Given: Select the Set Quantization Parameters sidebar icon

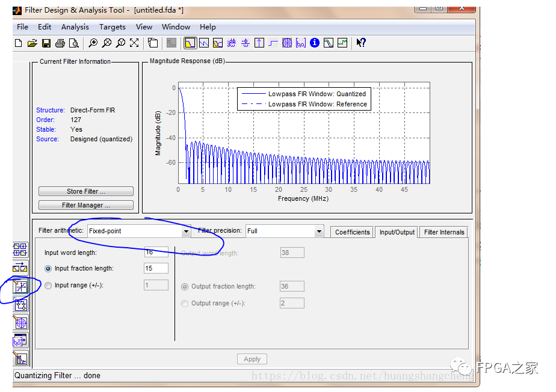Looking at the screenshot, I should click(20, 286).
